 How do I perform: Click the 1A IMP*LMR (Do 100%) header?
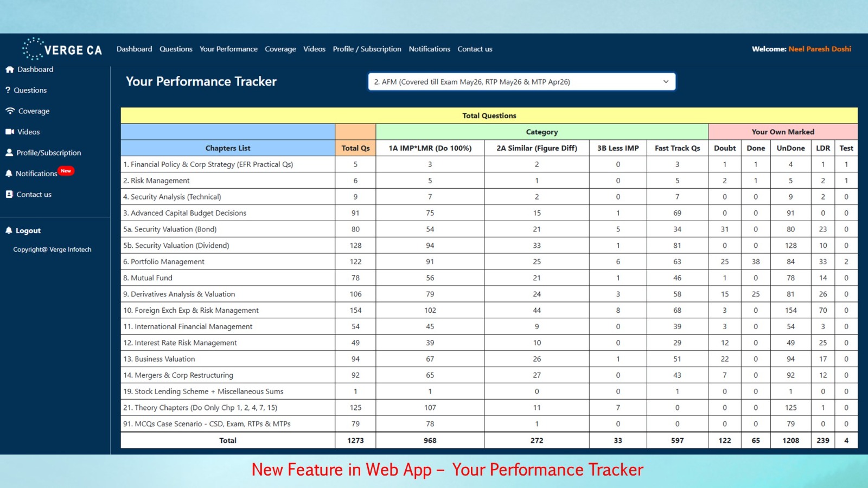pos(430,148)
